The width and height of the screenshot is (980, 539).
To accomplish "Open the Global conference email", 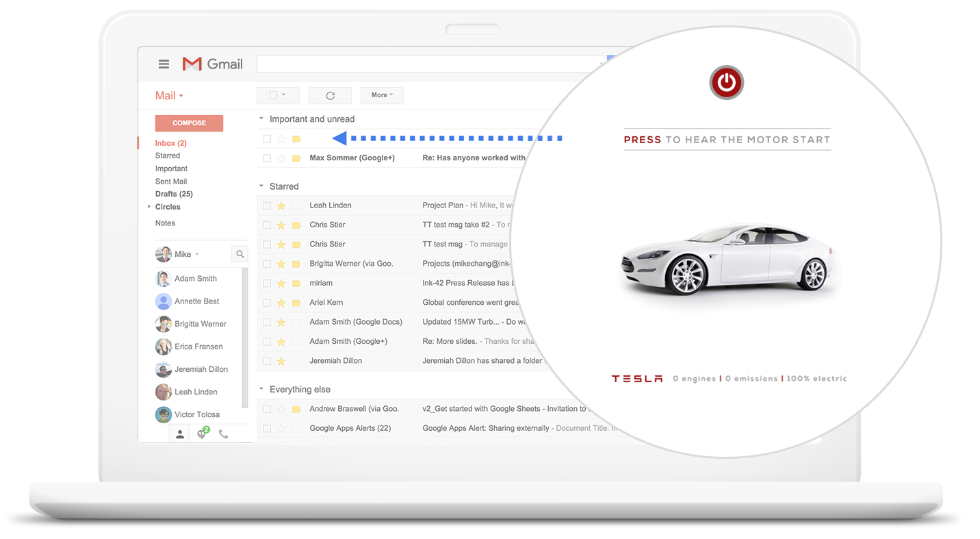I will (x=472, y=302).
